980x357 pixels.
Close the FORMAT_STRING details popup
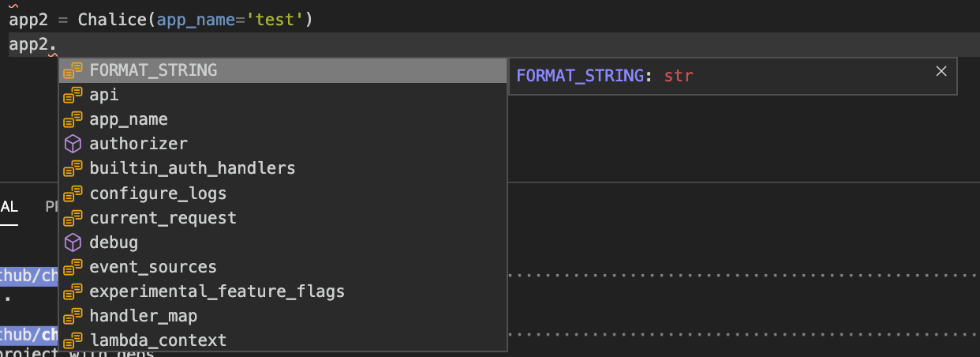941,71
